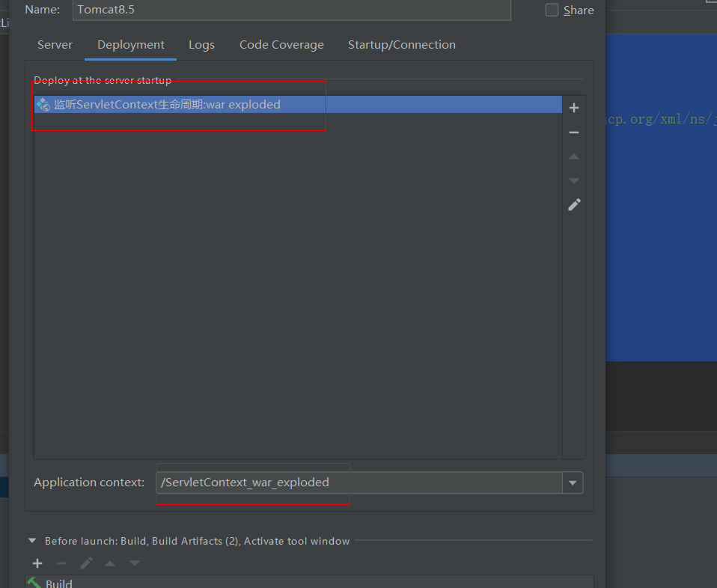
Task: Edit Before launch task pencil icon
Action: tap(86, 563)
